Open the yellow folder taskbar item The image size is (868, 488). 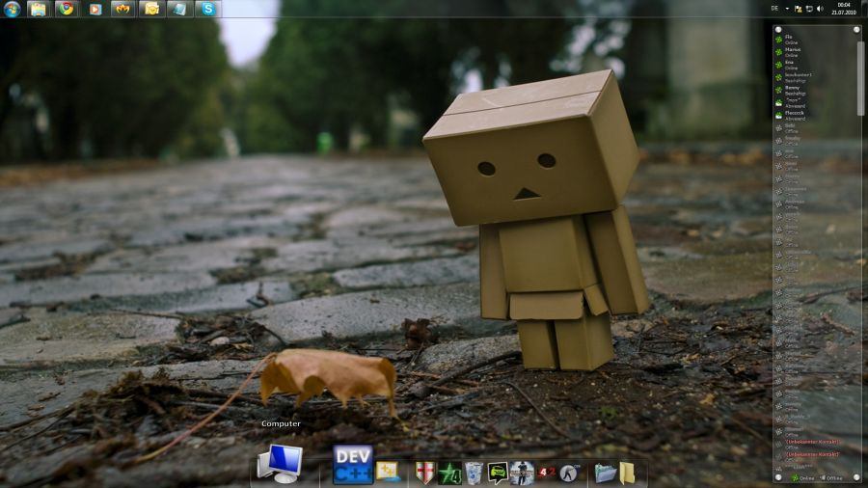[151, 9]
